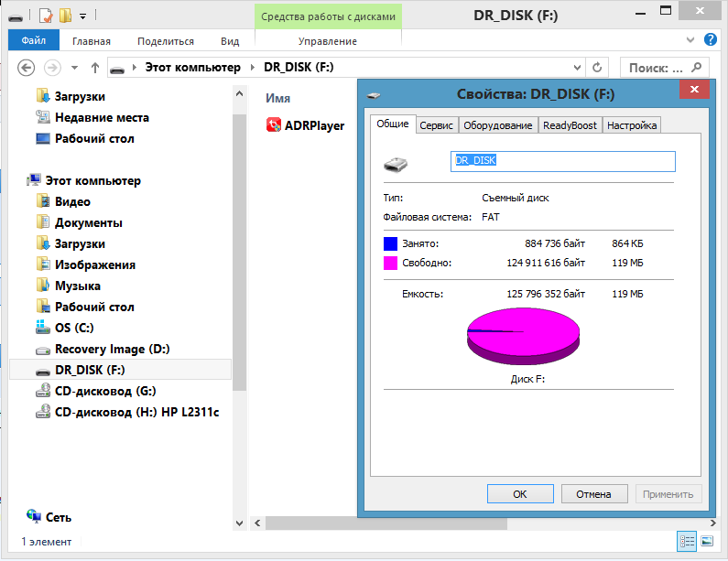Select Загрузки under Favorites in the sidebar
This screenshot has width=728, height=561.
(80, 96)
